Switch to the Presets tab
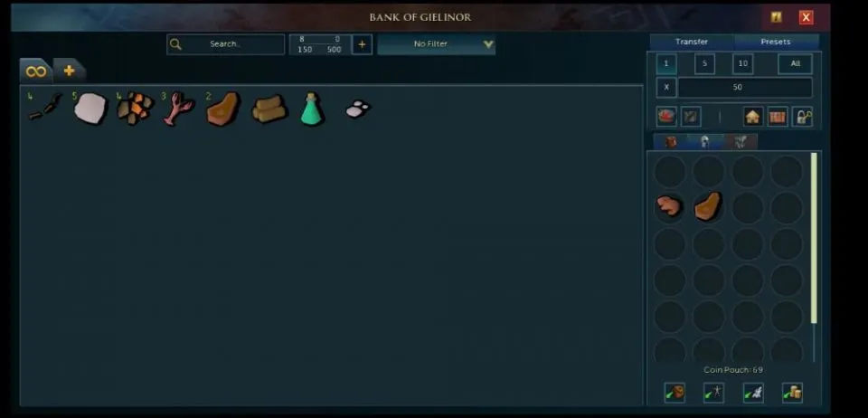The height and width of the screenshot is (418, 868). [776, 43]
